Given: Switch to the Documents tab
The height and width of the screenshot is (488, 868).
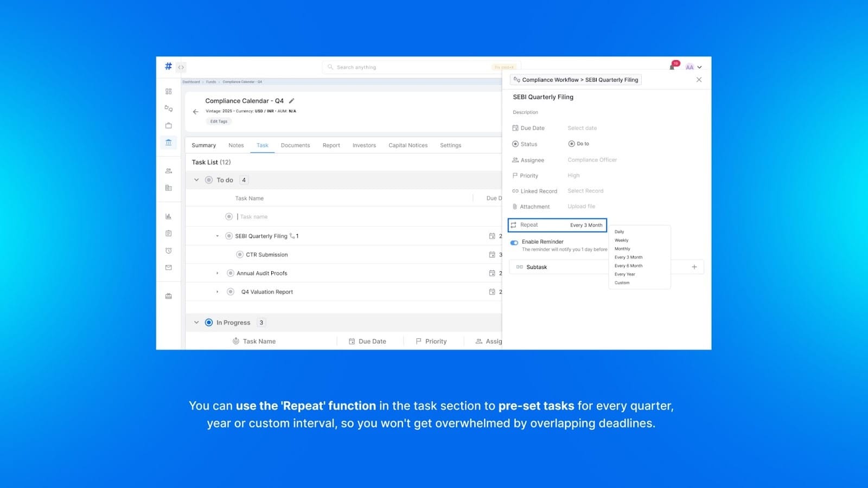Looking at the screenshot, I should [x=295, y=145].
